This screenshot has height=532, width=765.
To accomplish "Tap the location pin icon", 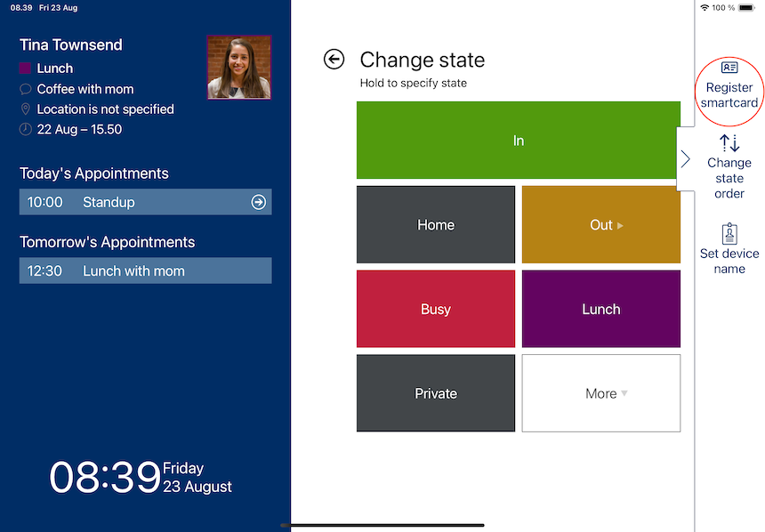I will (26, 109).
